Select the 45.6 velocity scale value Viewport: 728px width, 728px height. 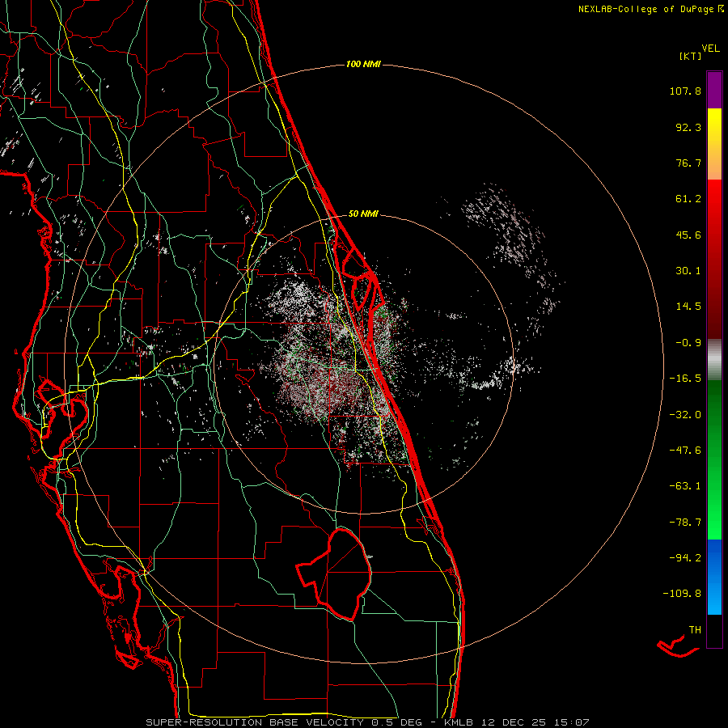[x=688, y=235]
